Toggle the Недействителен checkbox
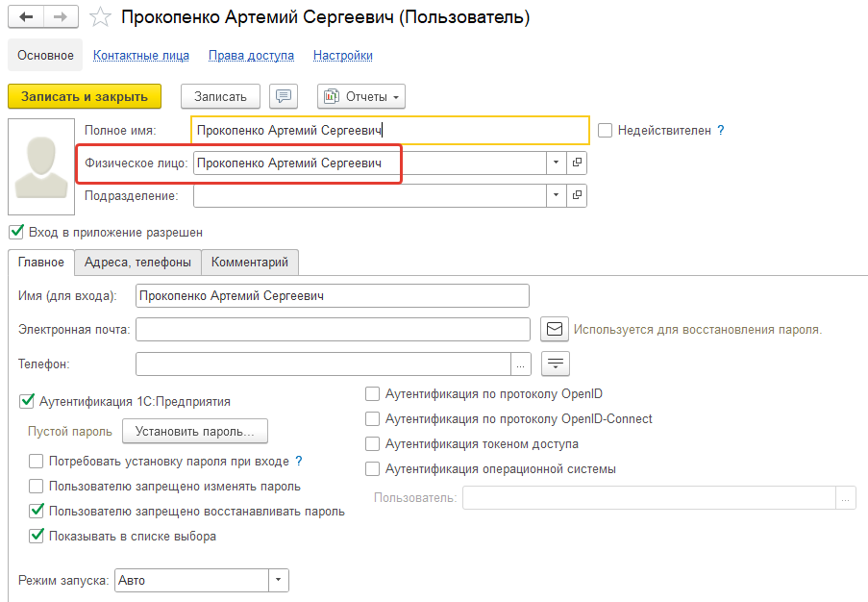This screenshot has height=602, width=868. click(x=605, y=130)
